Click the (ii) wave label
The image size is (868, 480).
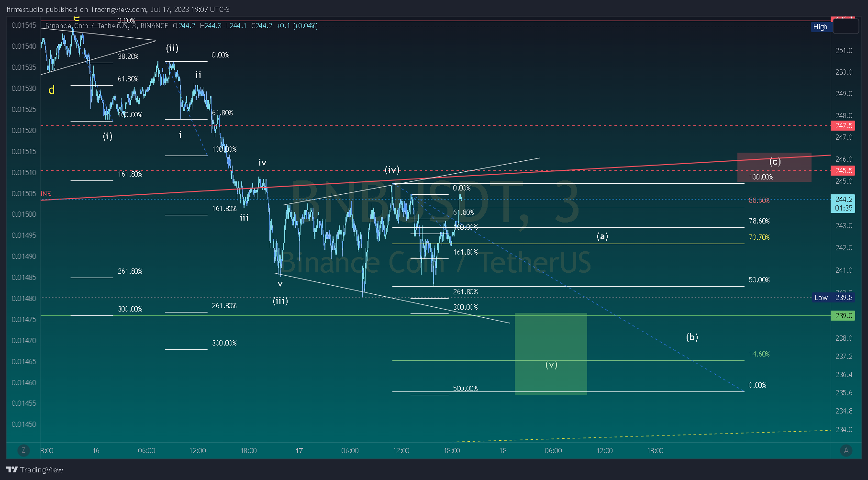172,48
